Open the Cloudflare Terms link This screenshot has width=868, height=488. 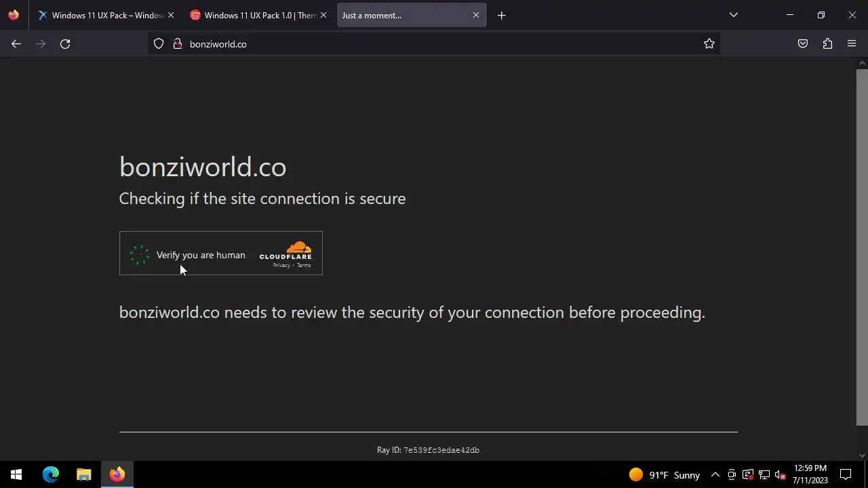(x=304, y=265)
